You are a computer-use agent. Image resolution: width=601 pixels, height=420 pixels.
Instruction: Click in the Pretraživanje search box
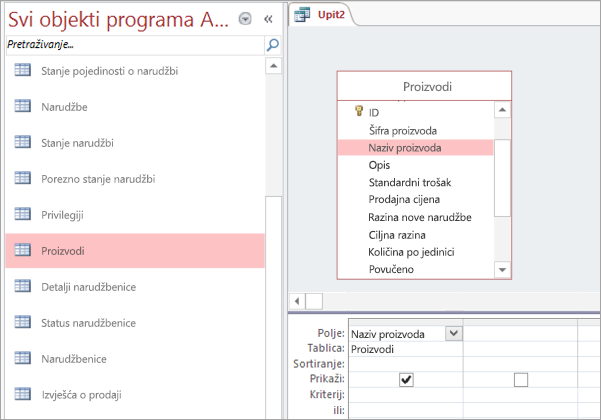[x=135, y=45]
